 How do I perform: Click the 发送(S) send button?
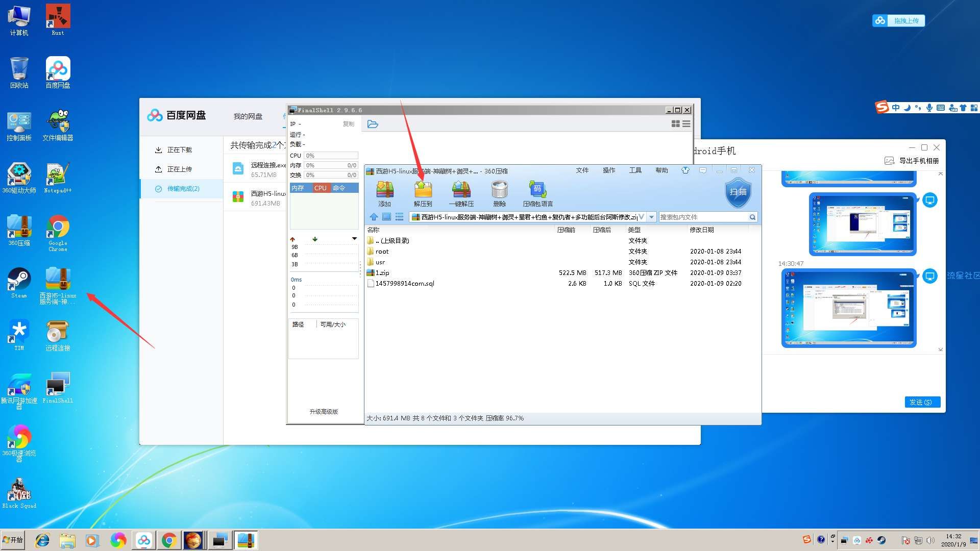pos(922,402)
